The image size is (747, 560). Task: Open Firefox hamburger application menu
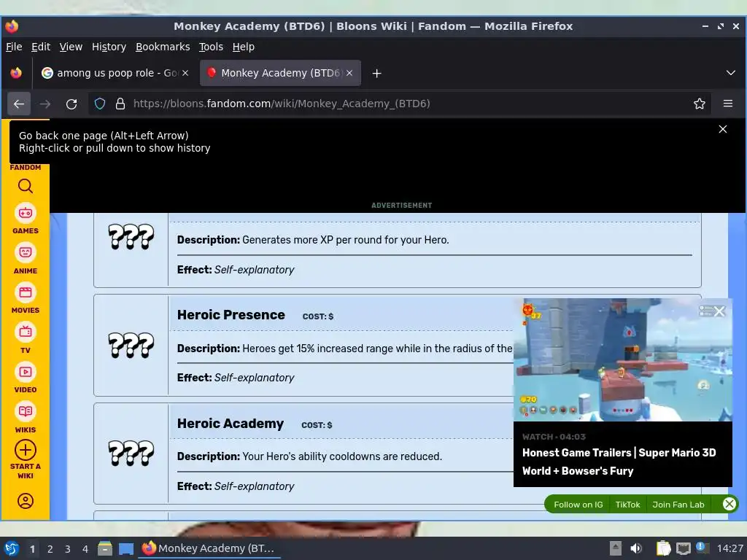(728, 104)
